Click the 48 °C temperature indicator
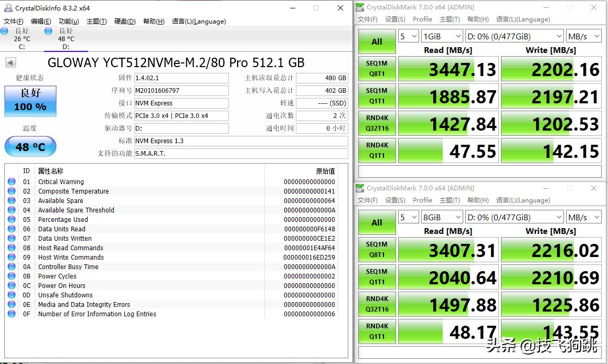608x364 pixels. tap(30, 147)
